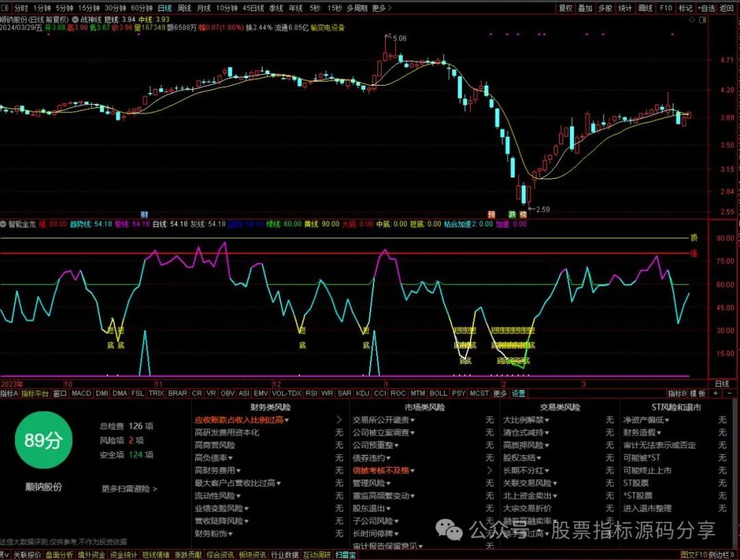Click the 统计 statistics button
740x560 pixels.
tap(626, 8)
